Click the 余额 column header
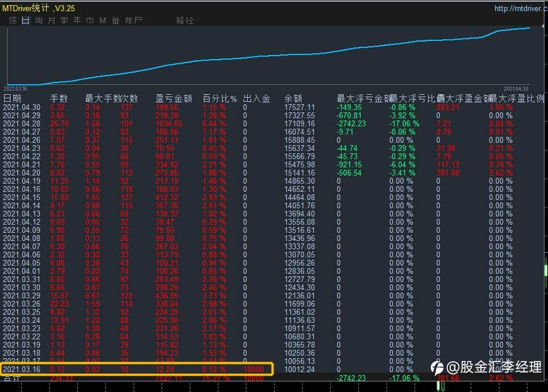Screen dimensions: 548x392 [x=293, y=98]
